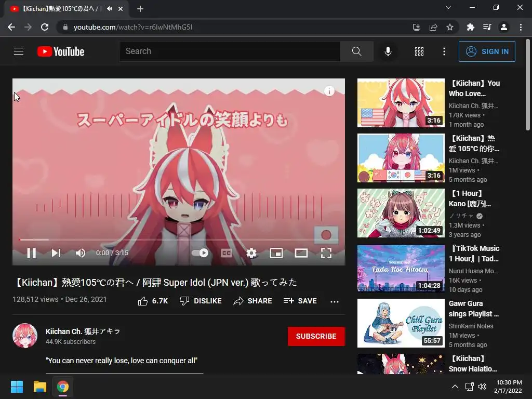
Task: Focus the YouTube search box
Action: (x=230, y=51)
